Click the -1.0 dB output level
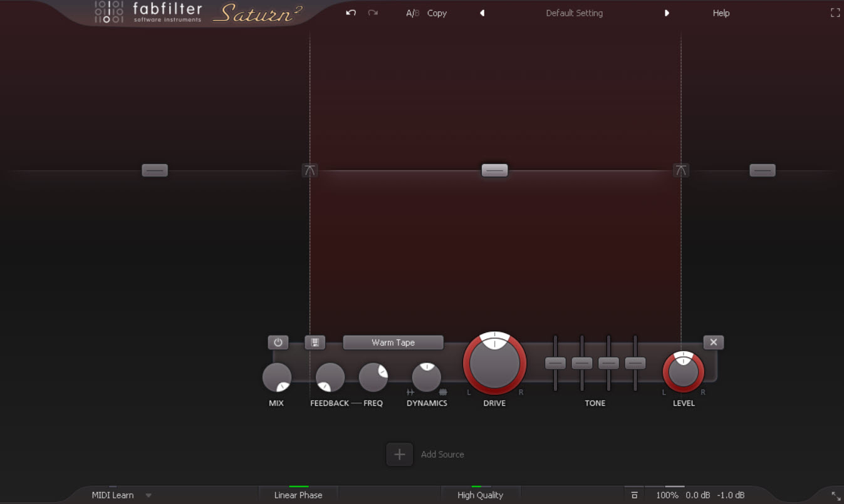Image resolution: width=844 pixels, height=504 pixels. pyautogui.click(x=731, y=495)
